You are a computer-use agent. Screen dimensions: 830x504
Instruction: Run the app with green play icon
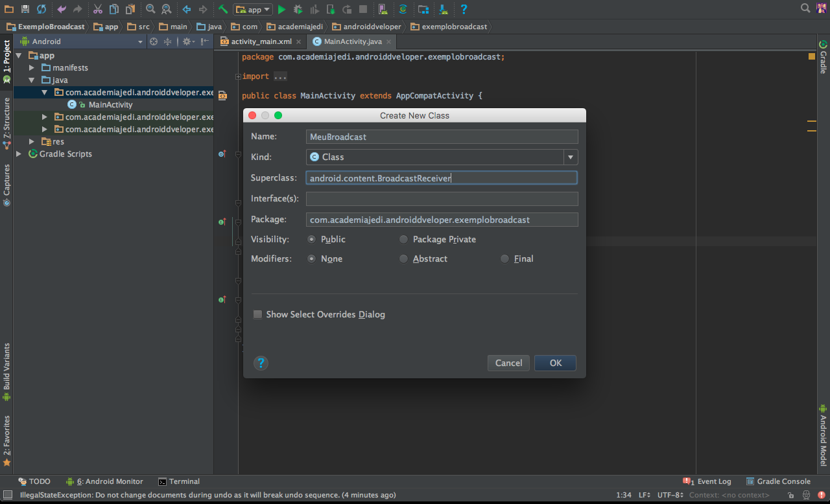click(281, 9)
